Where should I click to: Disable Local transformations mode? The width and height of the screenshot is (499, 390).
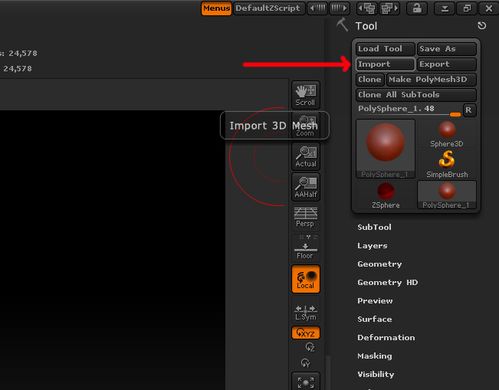pos(306,279)
